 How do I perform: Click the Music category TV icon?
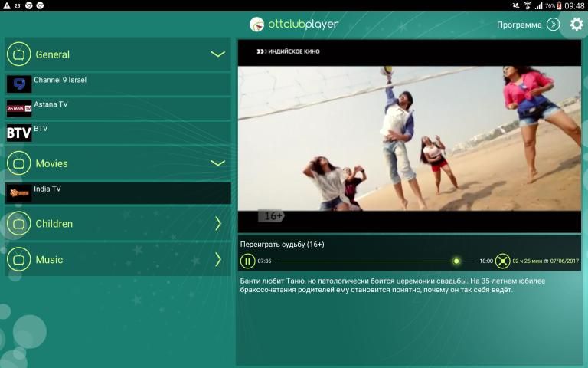[x=19, y=259]
